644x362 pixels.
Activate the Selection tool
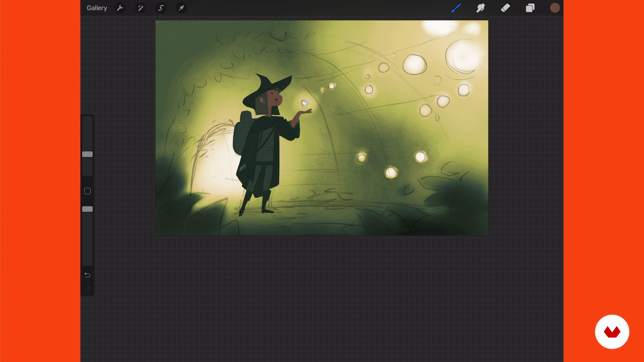click(161, 8)
